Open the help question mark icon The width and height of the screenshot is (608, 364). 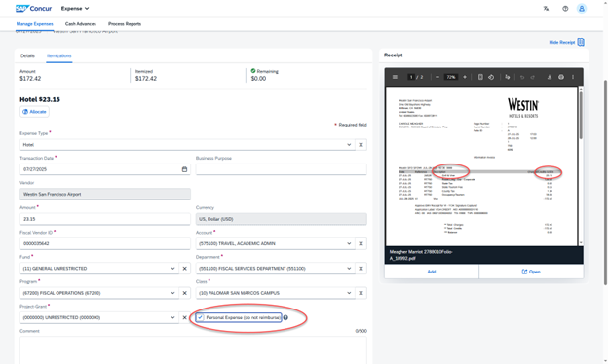[565, 8]
